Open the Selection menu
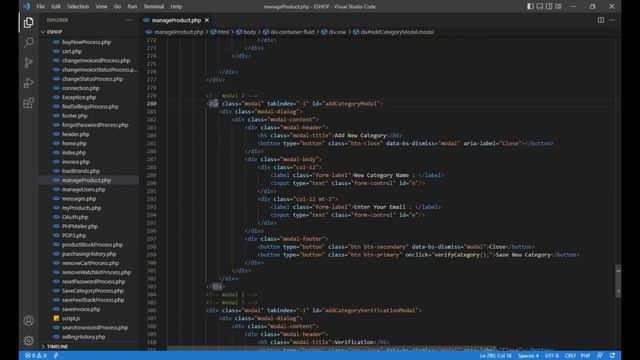The width and height of the screenshot is (640, 360). click(x=78, y=7)
